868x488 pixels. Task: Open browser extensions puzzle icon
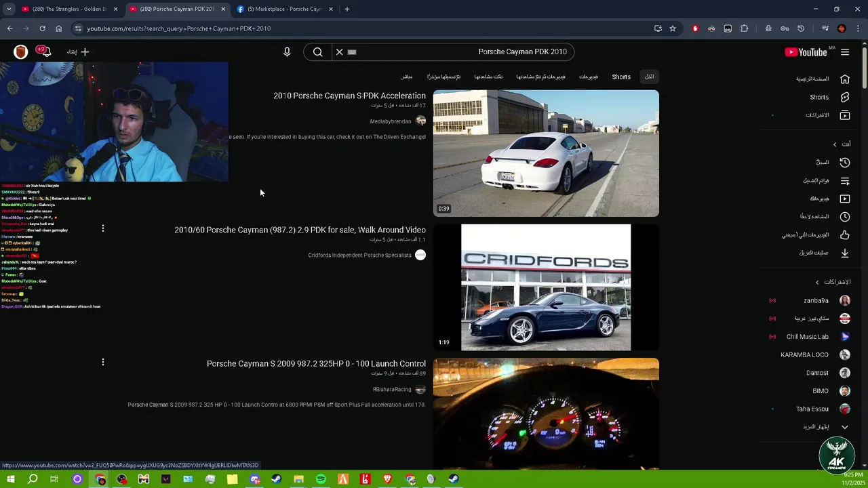[x=744, y=28]
